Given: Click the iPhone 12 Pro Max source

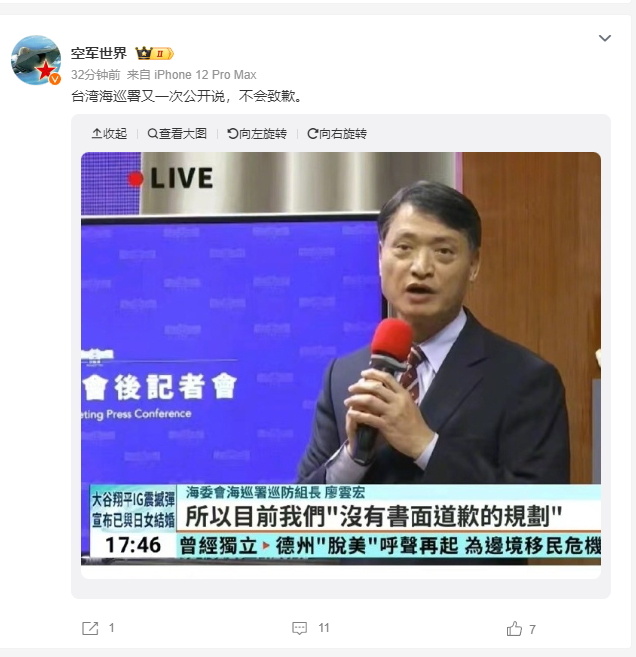Looking at the screenshot, I should (205, 75).
